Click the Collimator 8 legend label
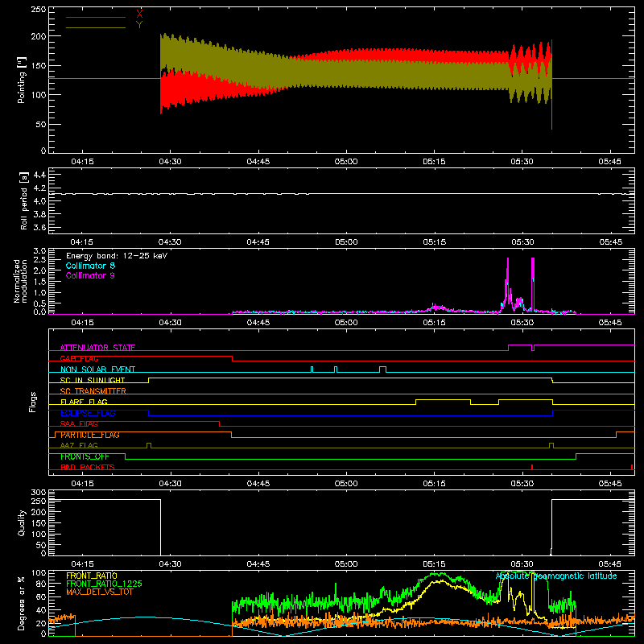Viewport: 644px width, 644px height. click(x=90, y=266)
